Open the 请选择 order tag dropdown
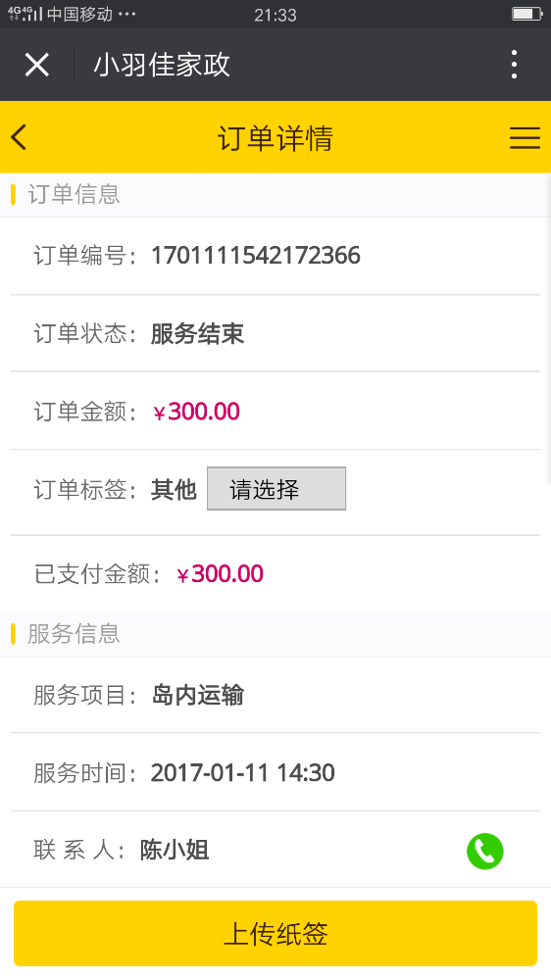 (x=276, y=489)
